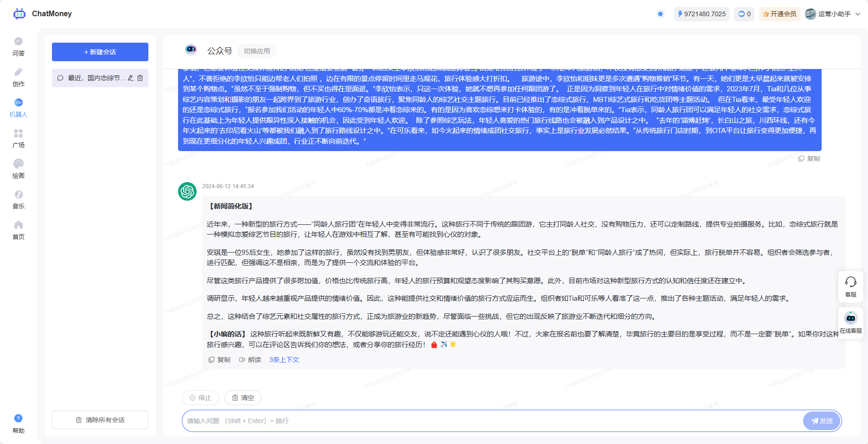Viewport: 868px width, 444px height.
Task: Open the 在线客服 robot chat widget
Action: tap(851, 323)
